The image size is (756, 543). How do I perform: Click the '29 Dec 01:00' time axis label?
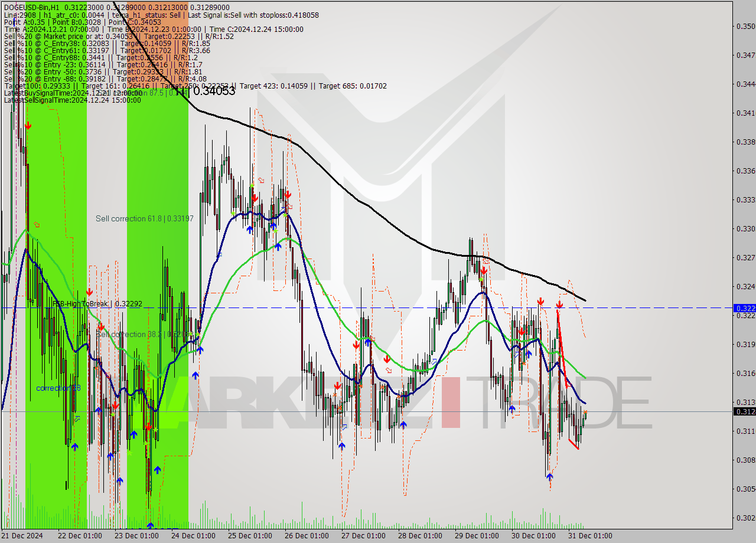(477, 536)
